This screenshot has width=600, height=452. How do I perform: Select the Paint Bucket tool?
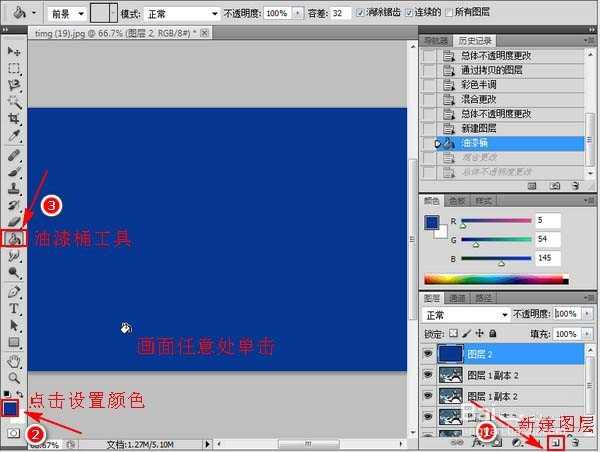point(14,239)
